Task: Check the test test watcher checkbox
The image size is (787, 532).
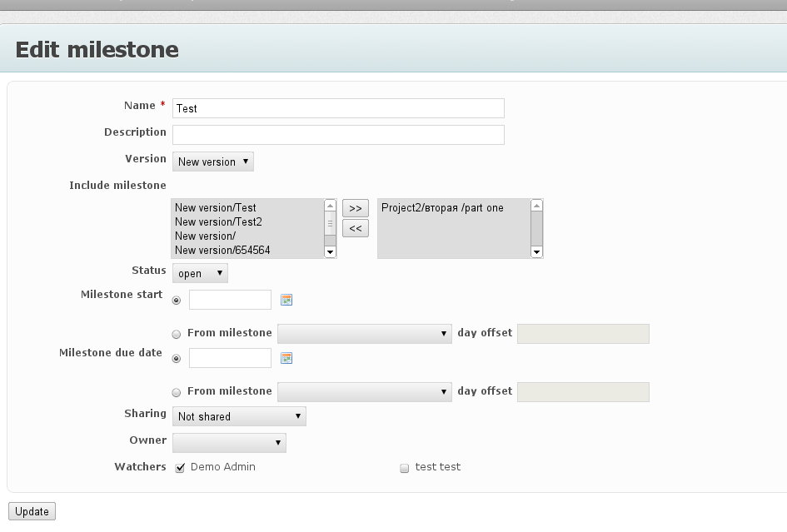Action: point(404,468)
